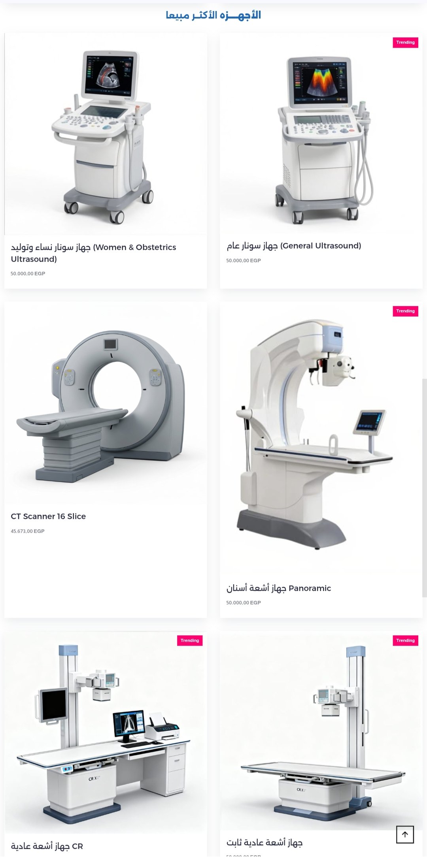Open the CR x-ray machine with desk image

(106, 732)
